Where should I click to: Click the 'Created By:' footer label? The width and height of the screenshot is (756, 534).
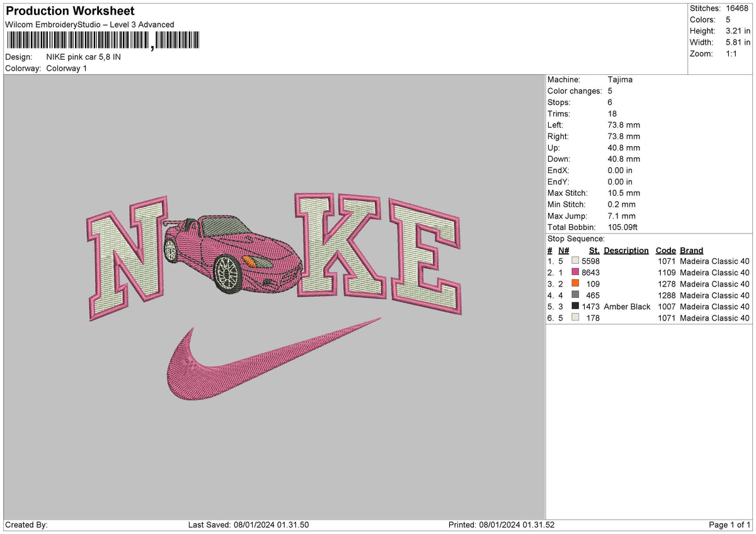click(26, 525)
